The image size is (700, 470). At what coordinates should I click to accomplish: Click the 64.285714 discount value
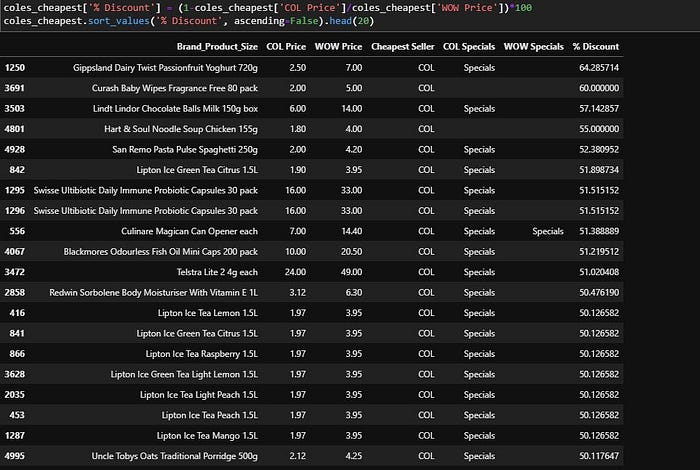pyautogui.click(x=599, y=68)
